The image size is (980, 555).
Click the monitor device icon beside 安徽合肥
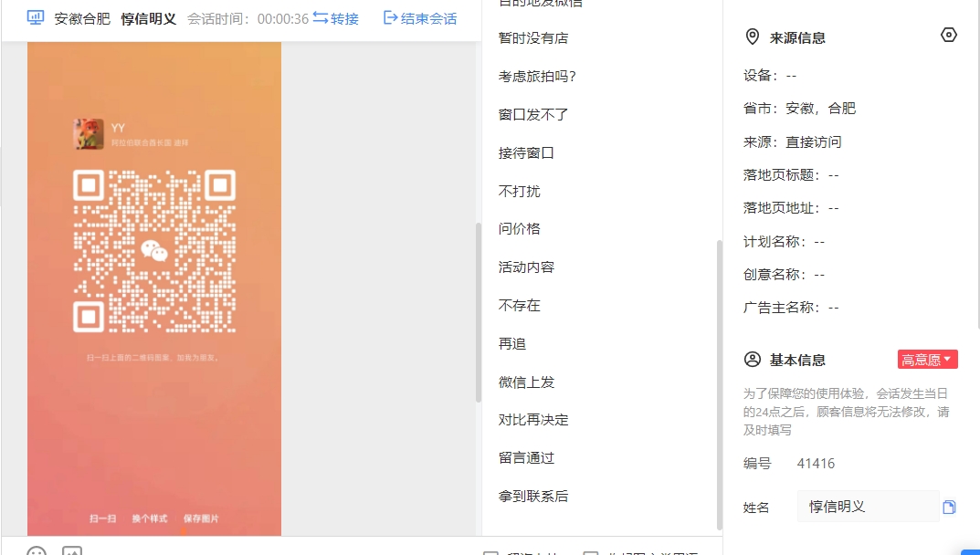36,17
